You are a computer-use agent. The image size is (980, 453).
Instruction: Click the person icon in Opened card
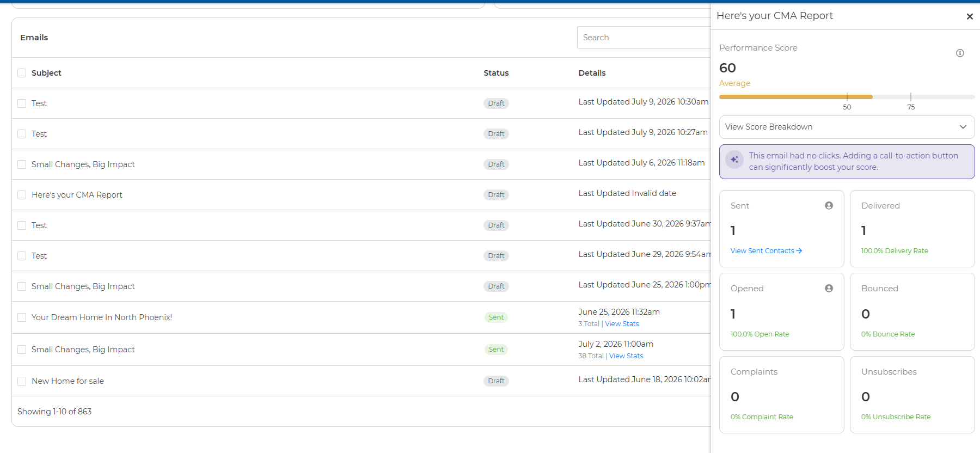pos(829,288)
